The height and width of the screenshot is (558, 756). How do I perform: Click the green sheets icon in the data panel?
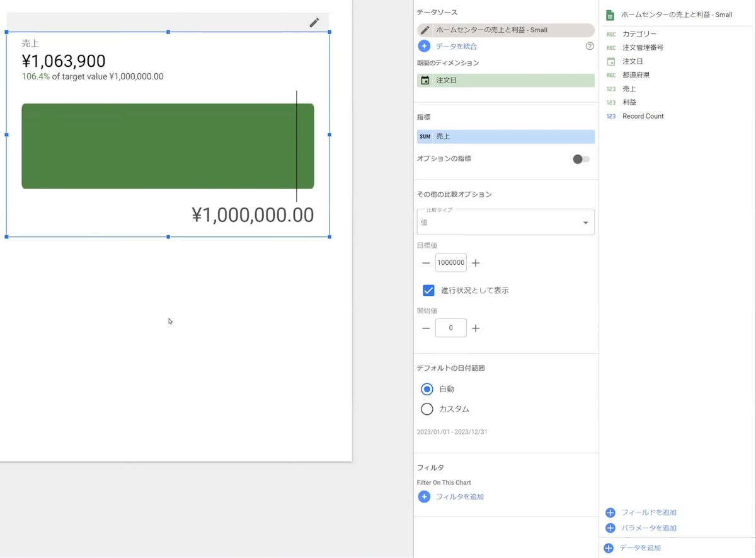(x=610, y=15)
